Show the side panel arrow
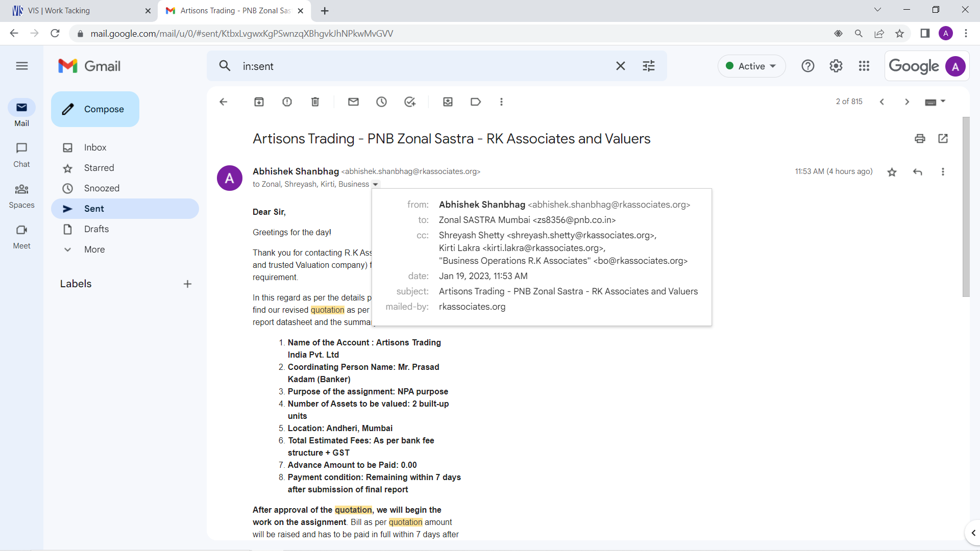Image resolution: width=980 pixels, height=551 pixels. point(973,533)
